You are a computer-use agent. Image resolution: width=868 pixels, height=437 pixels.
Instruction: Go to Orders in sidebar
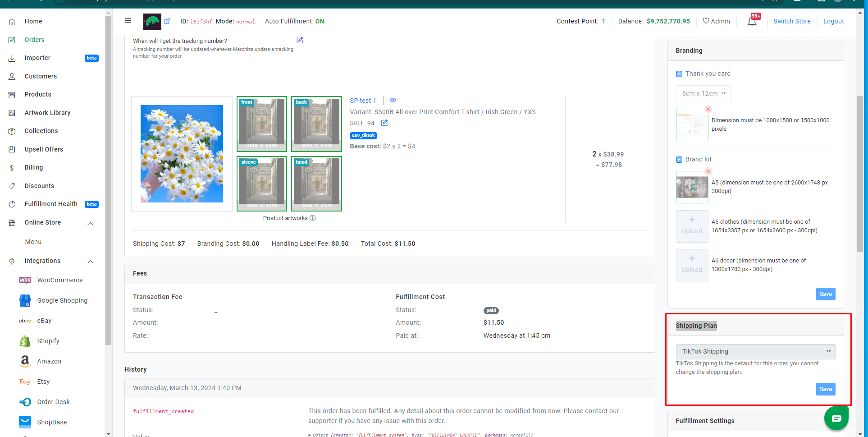coord(34,40)
